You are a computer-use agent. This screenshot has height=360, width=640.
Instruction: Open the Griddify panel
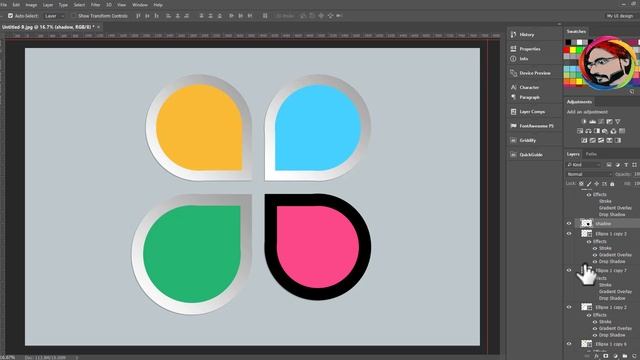coord(527,140)
